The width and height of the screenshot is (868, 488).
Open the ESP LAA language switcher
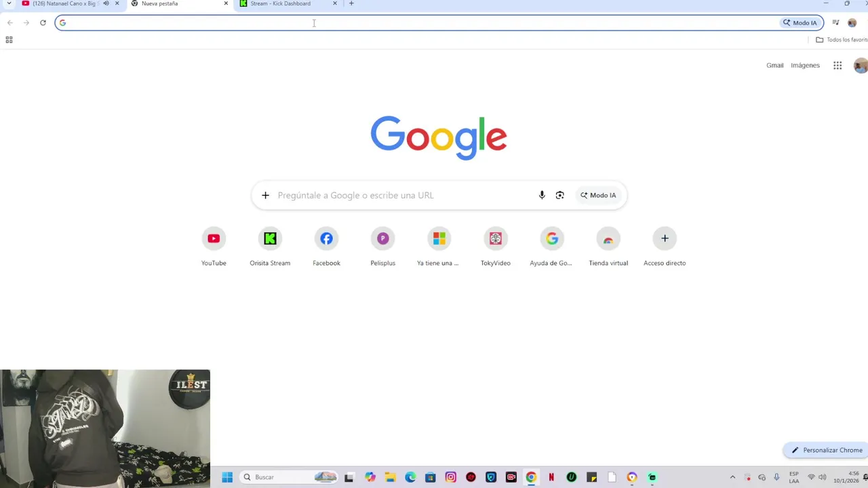pyautogui.click(x=793, y=477)
